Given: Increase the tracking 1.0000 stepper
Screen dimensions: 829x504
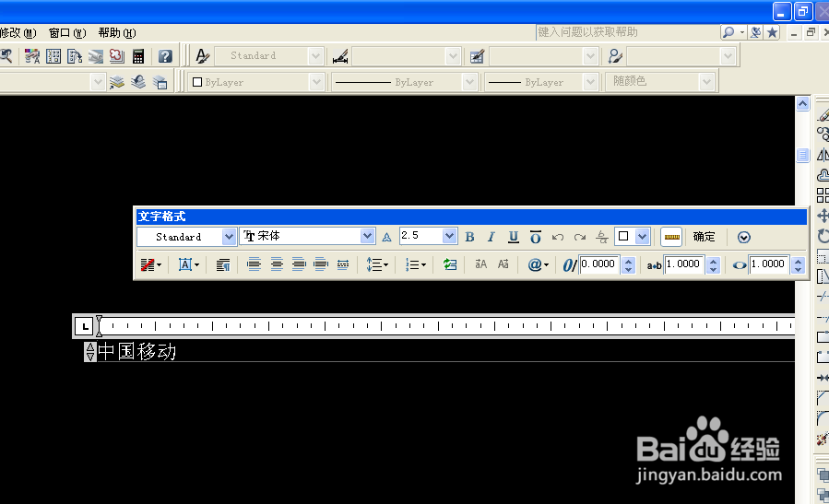Looking at the screenshot, I should (714, 261).
